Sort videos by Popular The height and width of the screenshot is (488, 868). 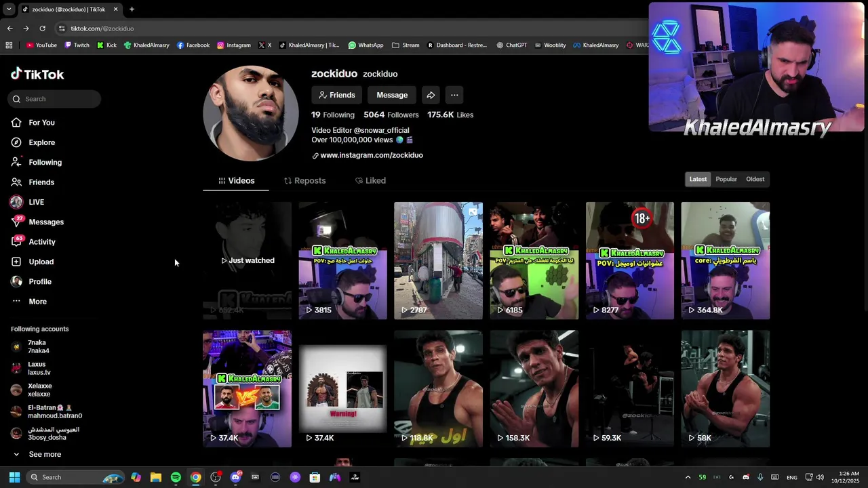726,179
